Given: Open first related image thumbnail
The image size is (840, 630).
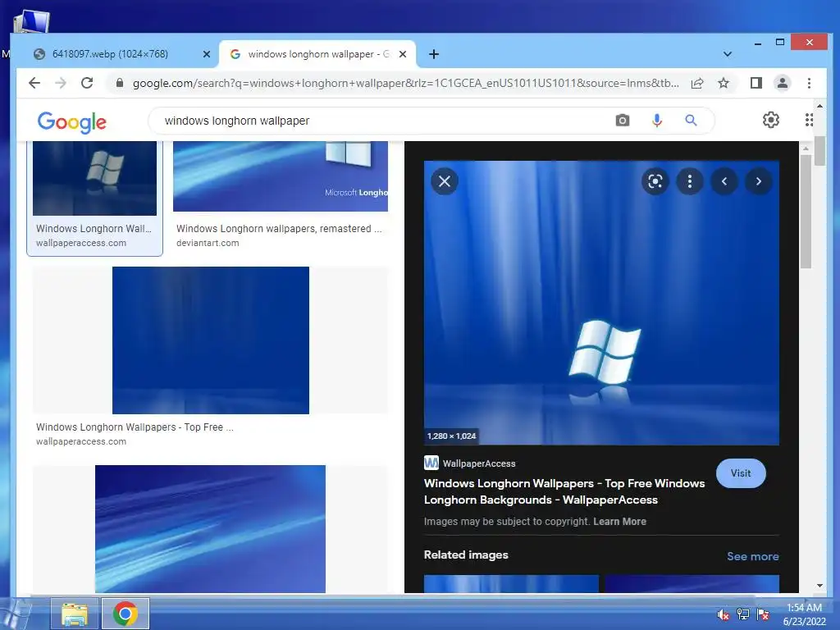Looking at the screenshot, I should pyautogui.click(x=511, y=584).
